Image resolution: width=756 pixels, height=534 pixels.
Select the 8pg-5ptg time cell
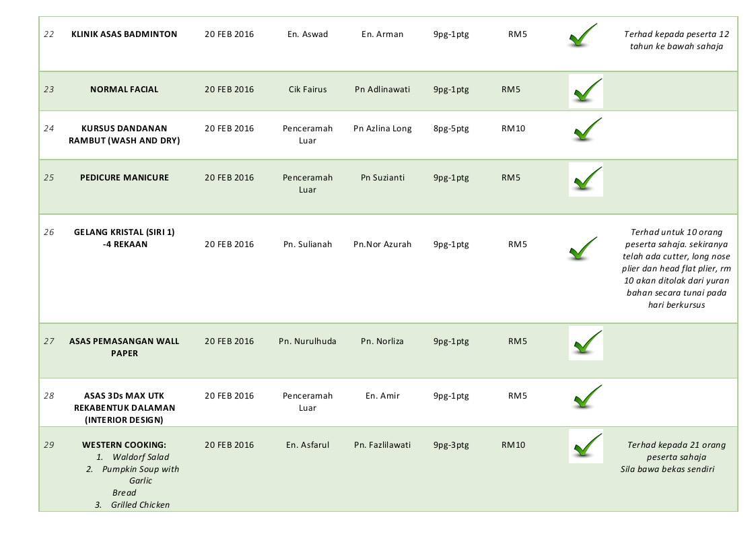(x=451, y=129)
